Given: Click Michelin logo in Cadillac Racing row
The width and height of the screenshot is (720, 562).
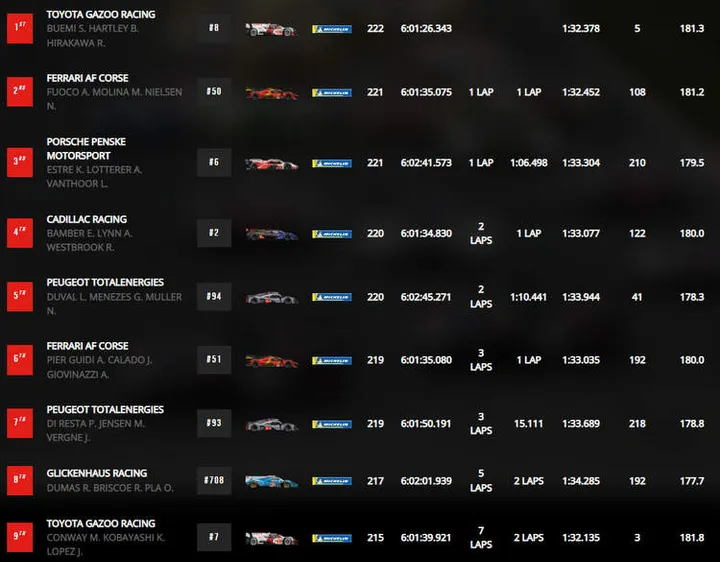Looking at the screenshot, I should coord(332,234).
